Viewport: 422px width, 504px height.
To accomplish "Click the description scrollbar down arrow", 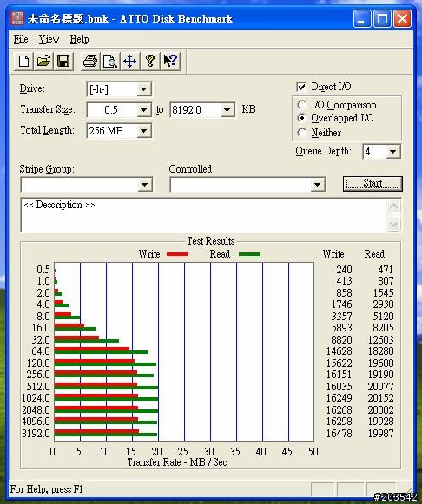I will coord(393,224).
